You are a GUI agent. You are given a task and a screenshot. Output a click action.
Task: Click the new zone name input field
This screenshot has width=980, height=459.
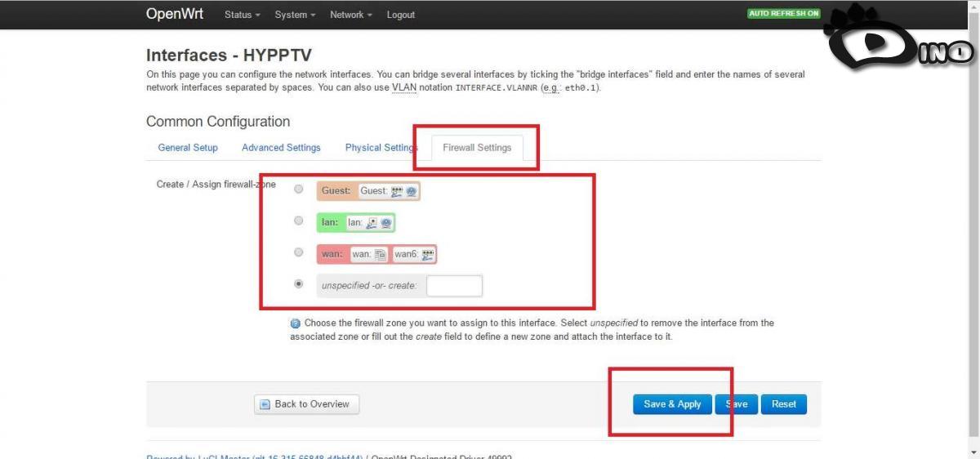[x=455, y=286]
